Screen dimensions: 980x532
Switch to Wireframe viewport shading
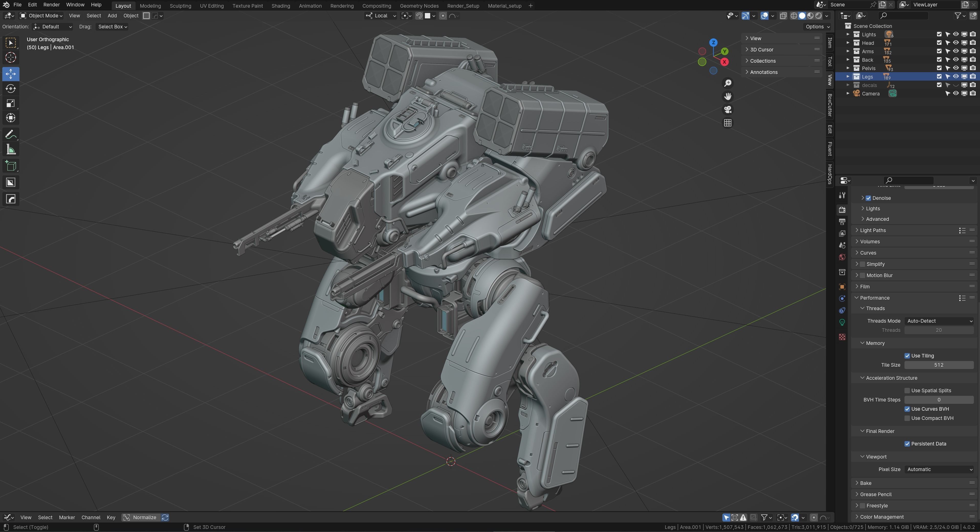point(794,16)
